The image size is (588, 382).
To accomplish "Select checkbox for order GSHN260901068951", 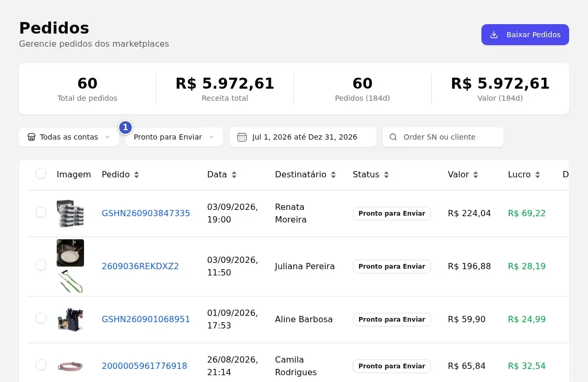I will pyautogui.click(x=41, y=319).
